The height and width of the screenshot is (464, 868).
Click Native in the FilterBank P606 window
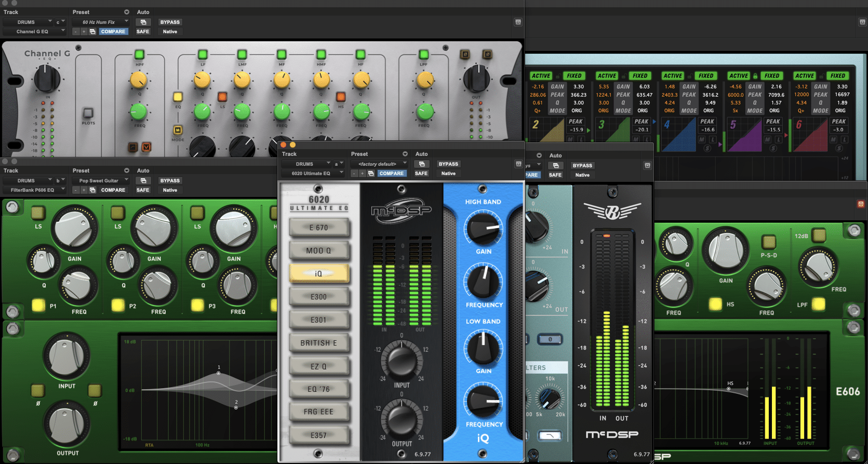point(170,190)
